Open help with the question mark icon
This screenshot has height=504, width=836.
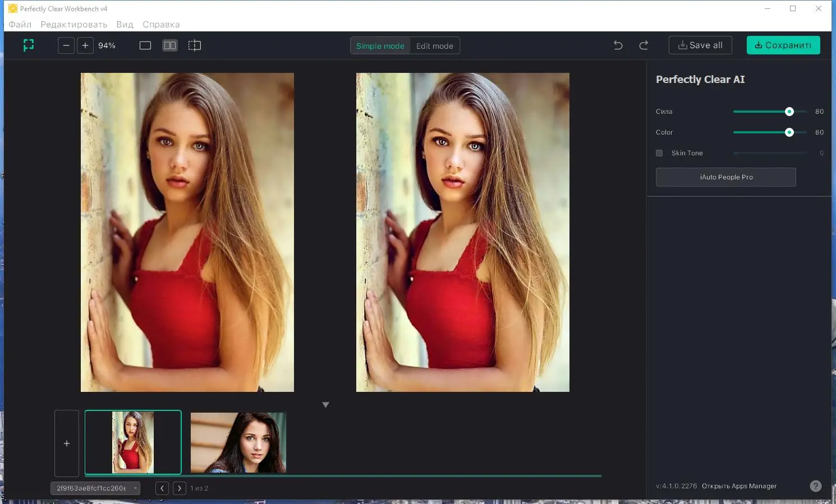(x=816, y=486)
